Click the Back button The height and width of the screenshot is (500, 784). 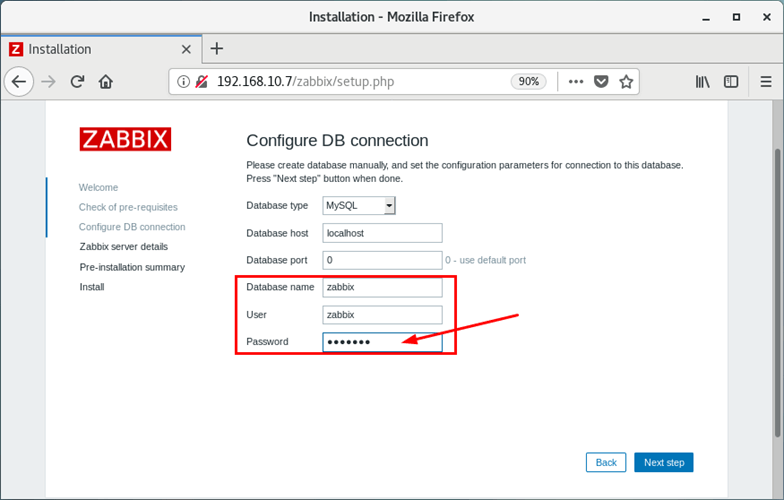(x=606, y=462)
